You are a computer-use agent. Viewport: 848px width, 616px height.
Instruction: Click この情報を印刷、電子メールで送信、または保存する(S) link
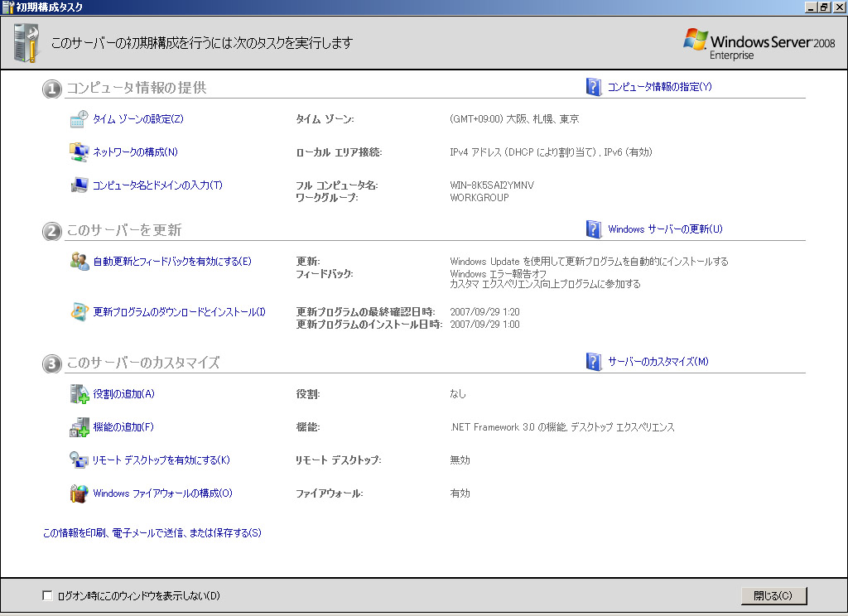(152, 532)
